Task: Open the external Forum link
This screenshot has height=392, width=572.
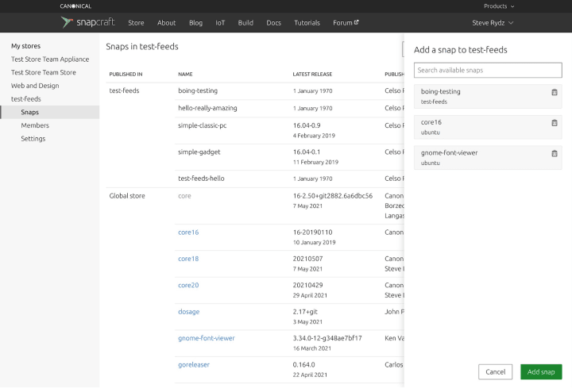Action: coord(346,22)
